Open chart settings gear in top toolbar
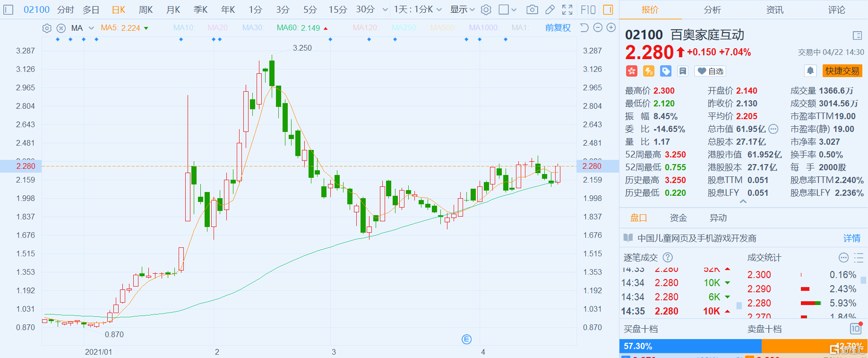 point(486,9)
